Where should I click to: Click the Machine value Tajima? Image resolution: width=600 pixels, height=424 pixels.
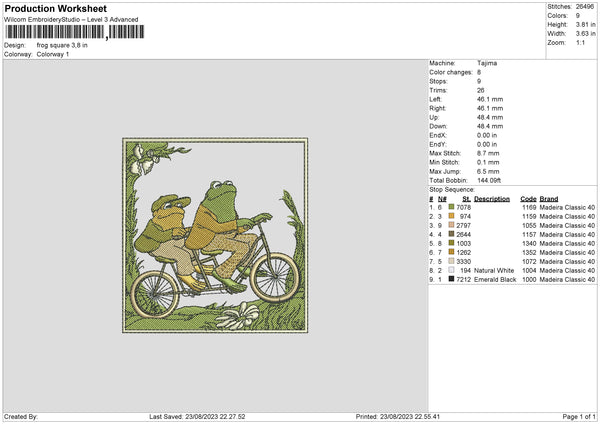[487, 63]
